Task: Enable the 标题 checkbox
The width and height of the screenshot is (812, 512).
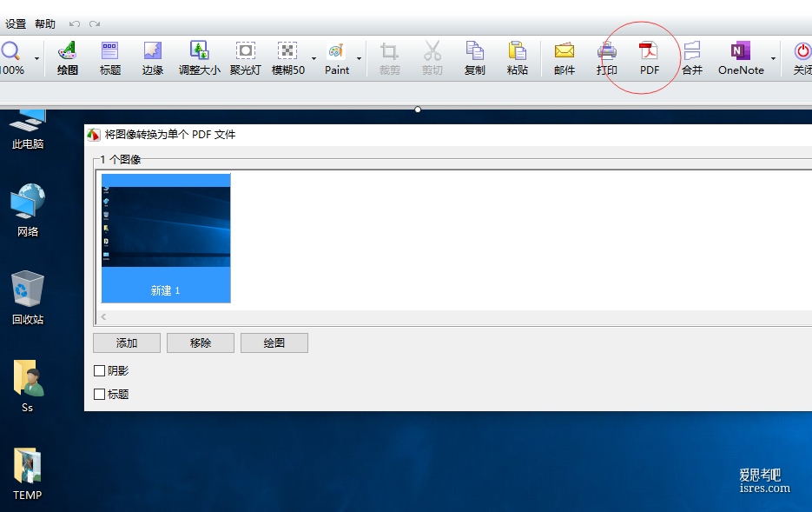Action: (x=99, y=395)
